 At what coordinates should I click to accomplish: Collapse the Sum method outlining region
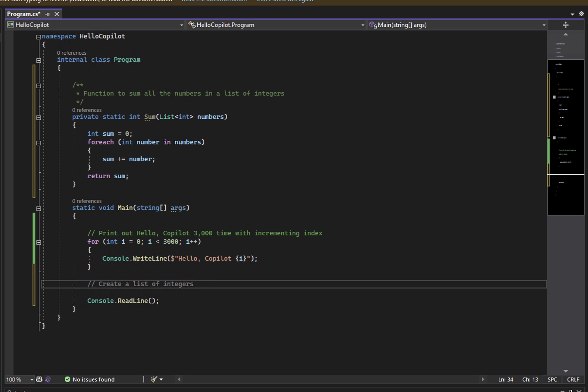[x=39, y=117]
